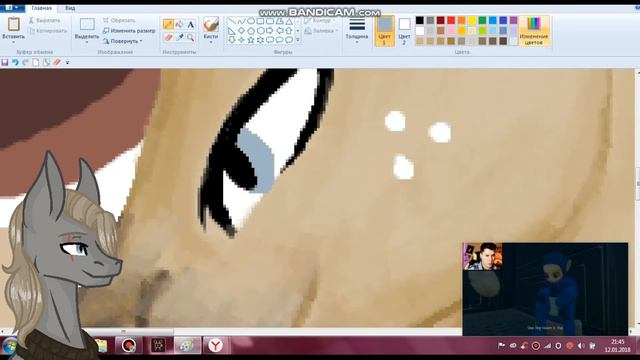Pick the purple color swatch
This screenshot has width=640, height=360.
[x=513, y=20]
